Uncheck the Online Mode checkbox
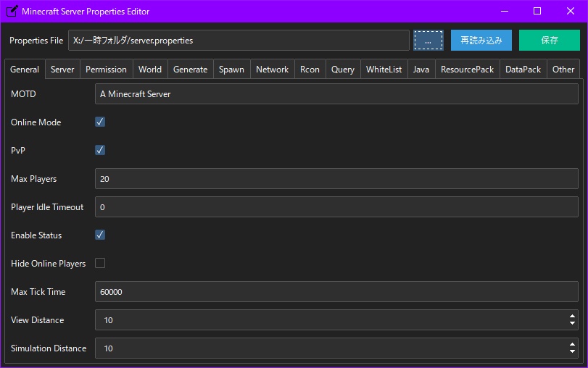This screenshot has height=368, width=588. point(100,122)
